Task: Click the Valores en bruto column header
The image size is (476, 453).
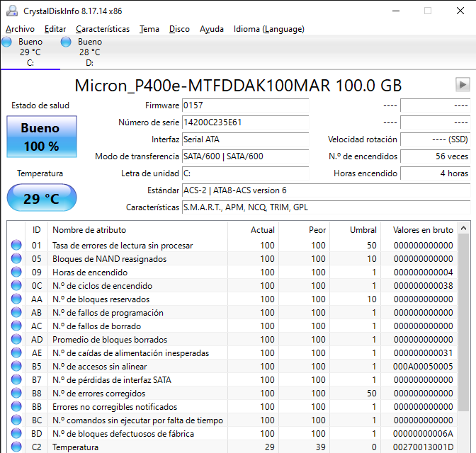Action: coord(419,230)
